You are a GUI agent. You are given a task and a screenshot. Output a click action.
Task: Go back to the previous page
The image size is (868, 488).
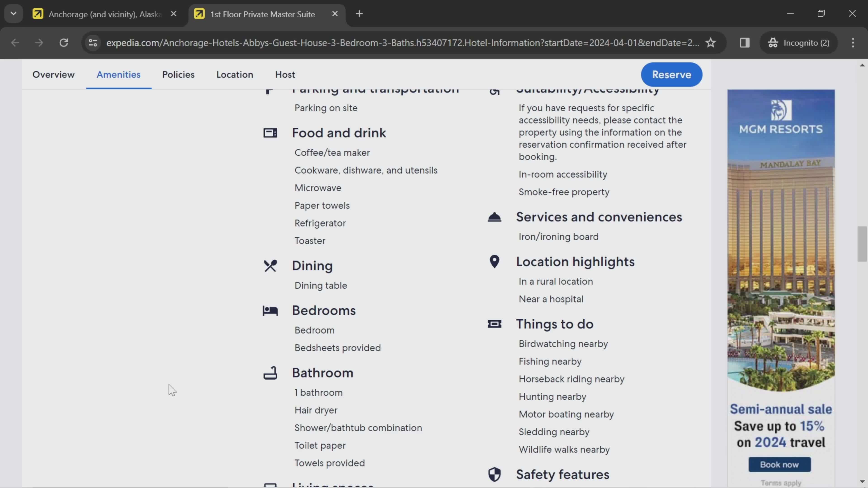coord(15,43)
